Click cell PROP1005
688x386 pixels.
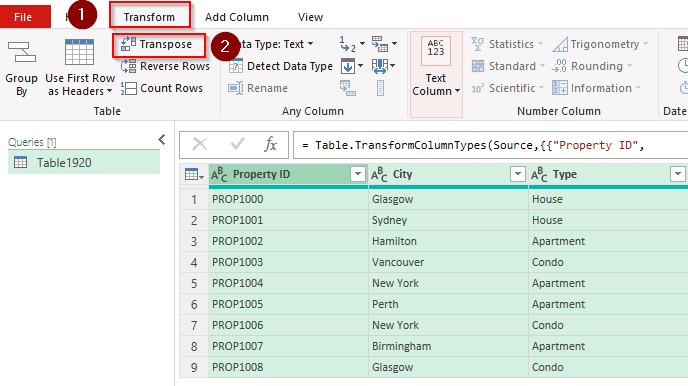(x=288, y=304)
